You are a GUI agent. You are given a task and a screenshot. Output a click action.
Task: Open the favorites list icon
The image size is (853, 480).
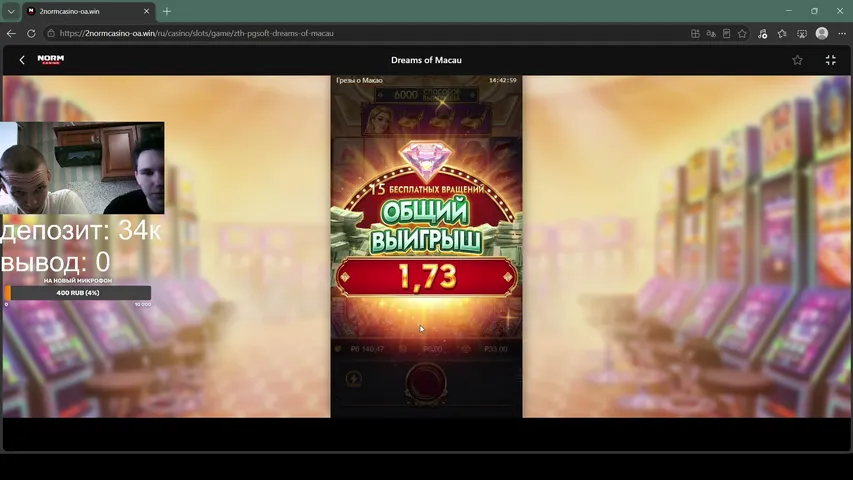(x=782, y=34)
